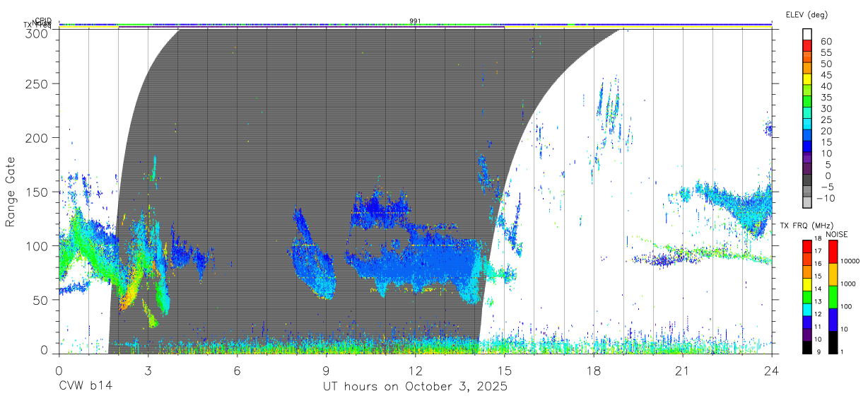Viewport: 868px width, 401px height.
Task: Click the '6' tick on UT hours axis
Action: point(237,370)
